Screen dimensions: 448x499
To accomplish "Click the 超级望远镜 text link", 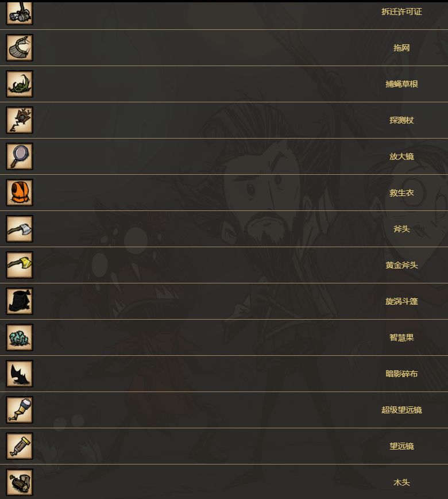I will (x=401, y=410).
